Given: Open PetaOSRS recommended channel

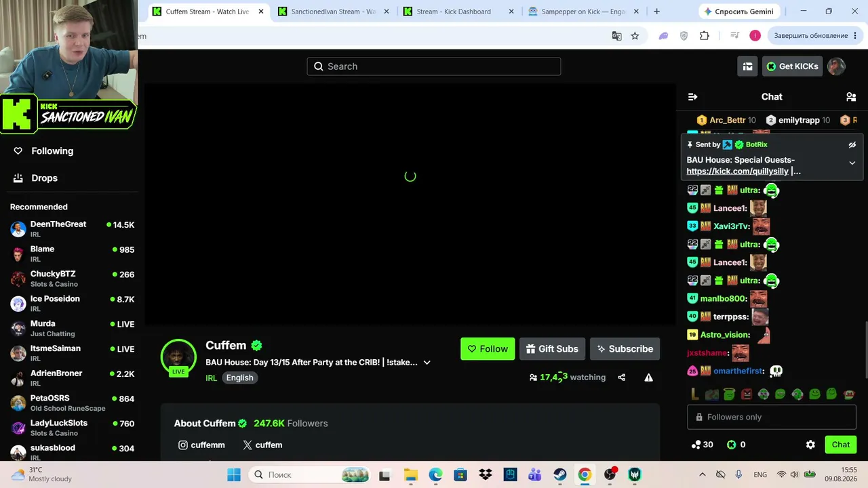Looking at the screenshot, I should (73, 403).
